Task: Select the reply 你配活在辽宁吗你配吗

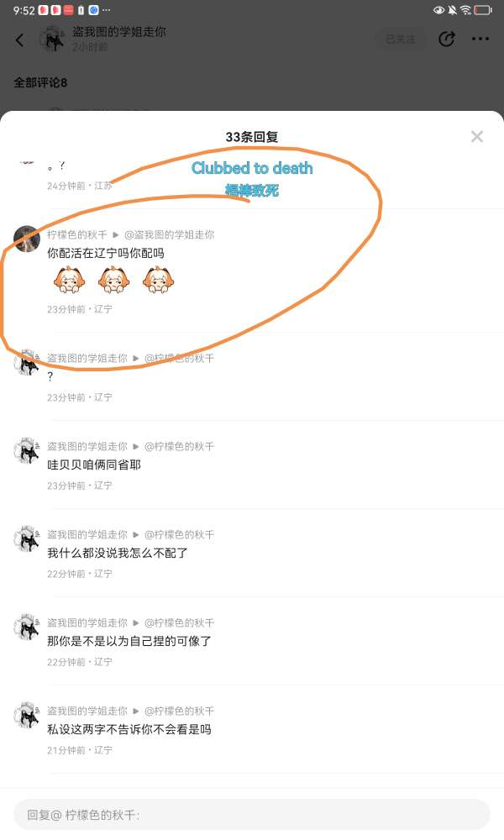Action: [x=106, y=253]
